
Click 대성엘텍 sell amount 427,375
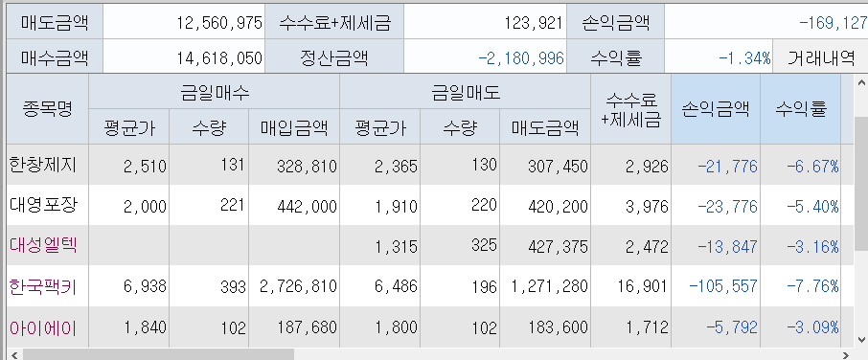558,246
